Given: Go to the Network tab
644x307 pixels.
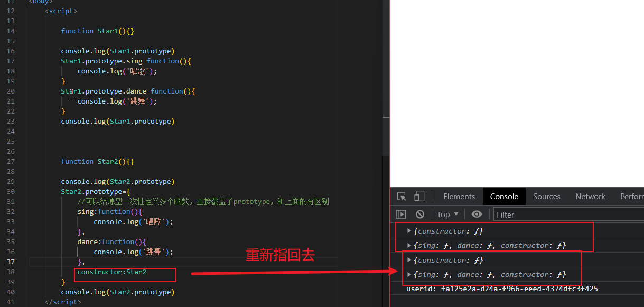Looking at the screenshot, I should coord(590,197).
